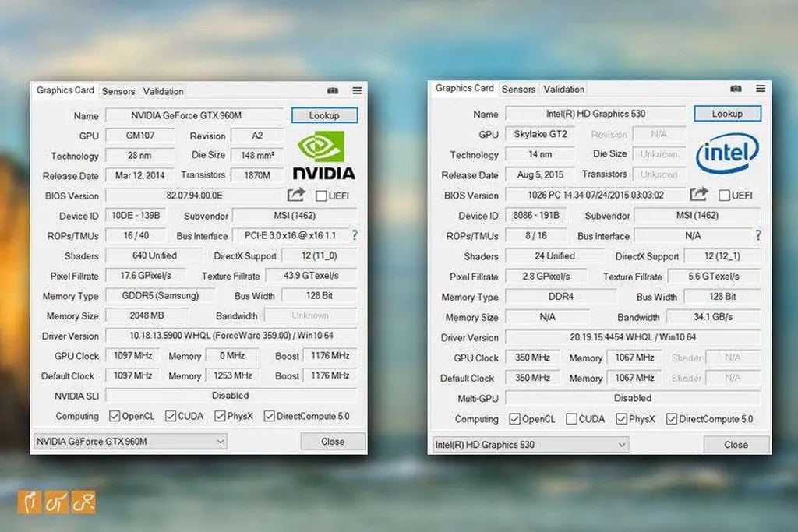Toggle the UEFI checkbox in the GTX 960M window
This screenshot has height=532, width=798.
tap(321, 196)
